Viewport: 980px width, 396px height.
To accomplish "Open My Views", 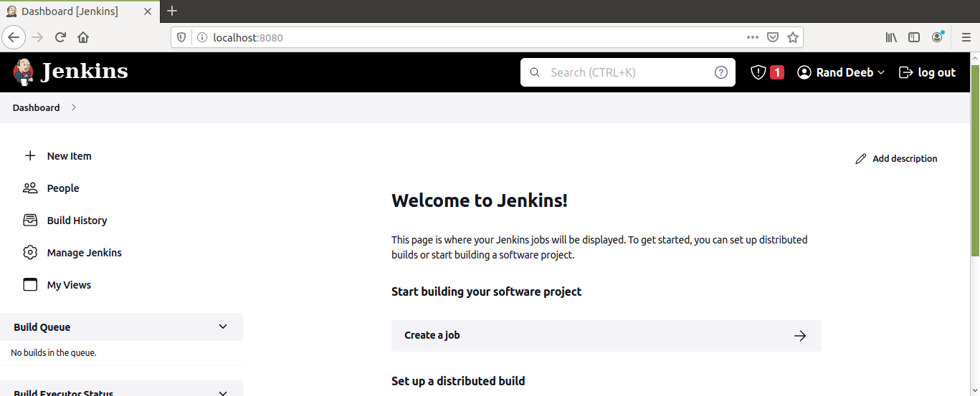I will click(x=69, y=284).
